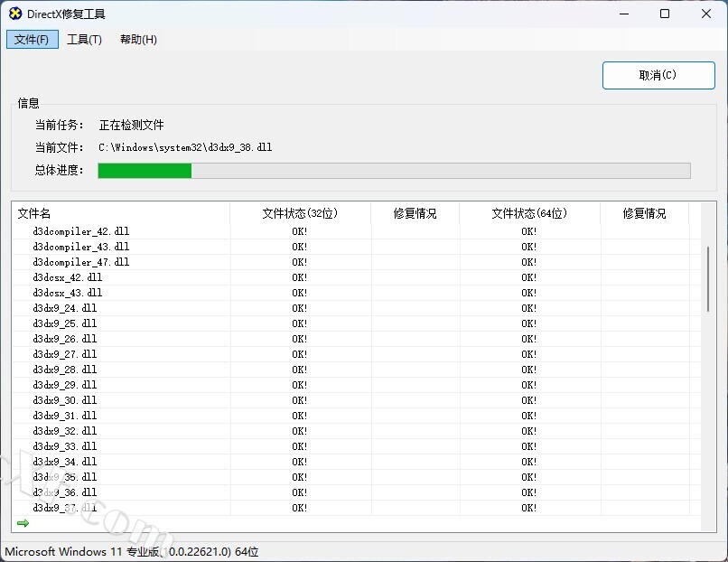Click the green arrow current-row indicator
The height and width of the screenshot is (562, 728).
coord(23,523)
